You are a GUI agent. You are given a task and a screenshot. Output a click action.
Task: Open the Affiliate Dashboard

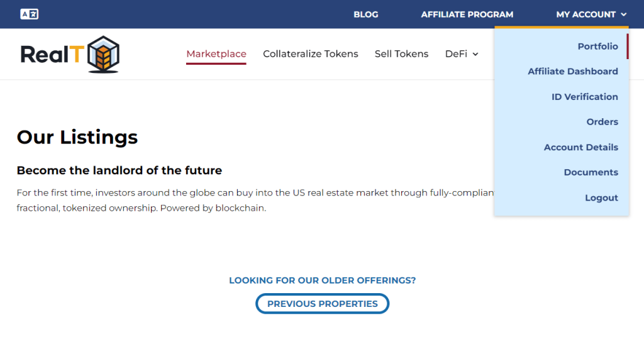(572, 71)
